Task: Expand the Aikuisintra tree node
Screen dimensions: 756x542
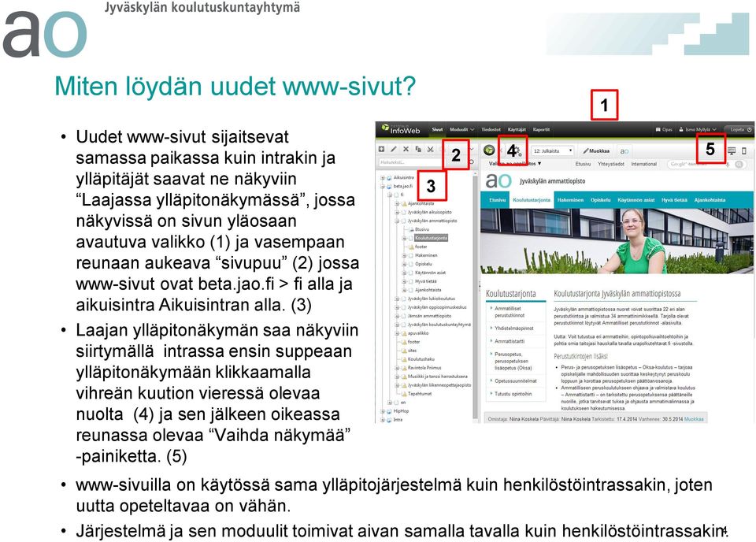Action: coord(383,178)
